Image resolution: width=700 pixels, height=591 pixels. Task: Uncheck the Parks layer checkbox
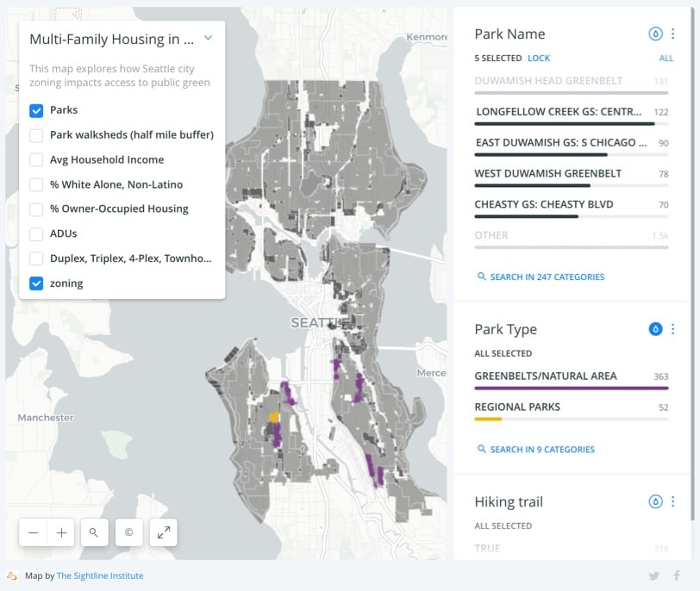(36, 110)
